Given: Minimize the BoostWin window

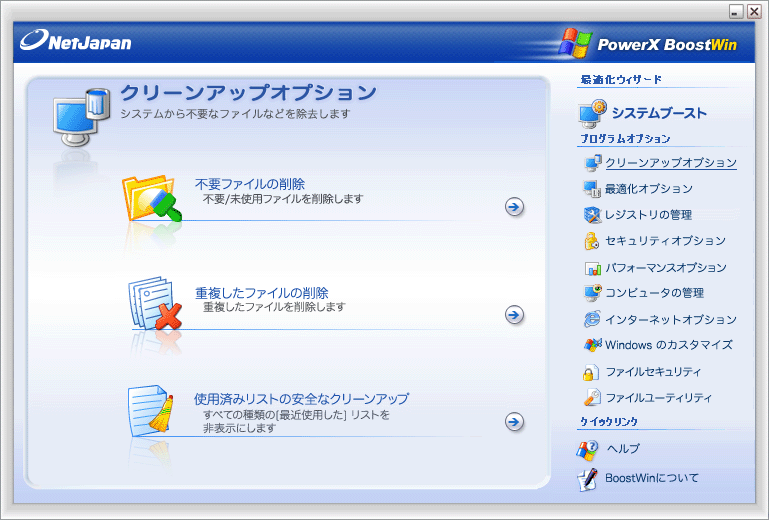Looking at the screenshot, I should (x=736, y=12).
